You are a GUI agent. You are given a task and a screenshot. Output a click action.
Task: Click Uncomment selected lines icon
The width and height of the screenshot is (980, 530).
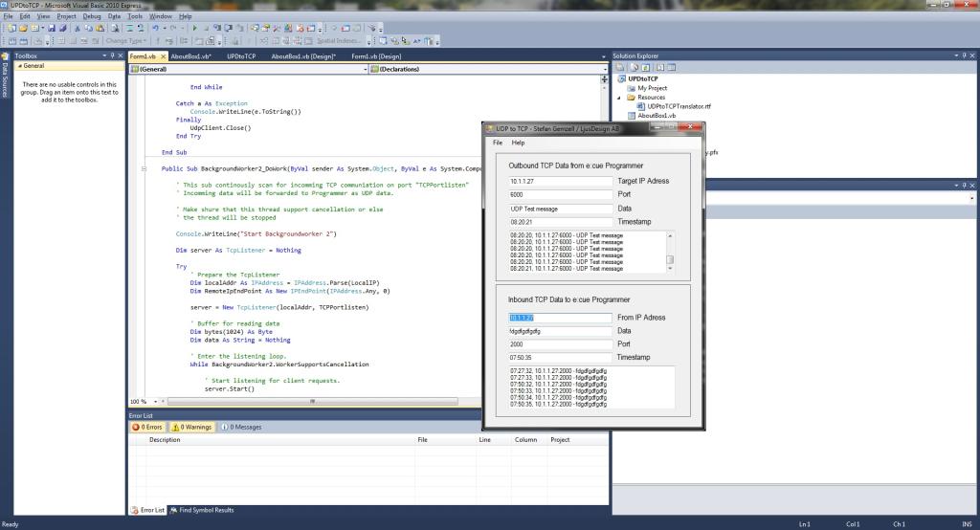coord(141,28)
